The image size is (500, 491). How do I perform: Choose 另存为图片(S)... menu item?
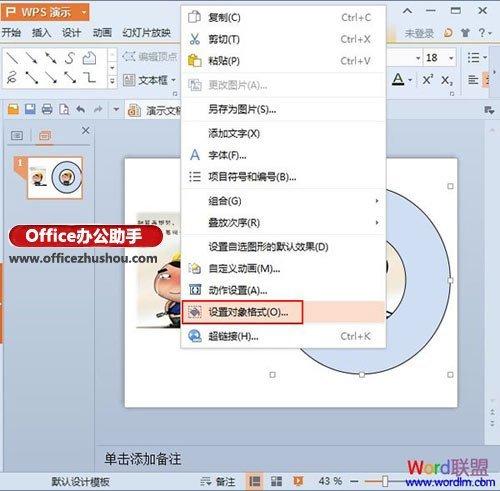click(x=284, y=109)
